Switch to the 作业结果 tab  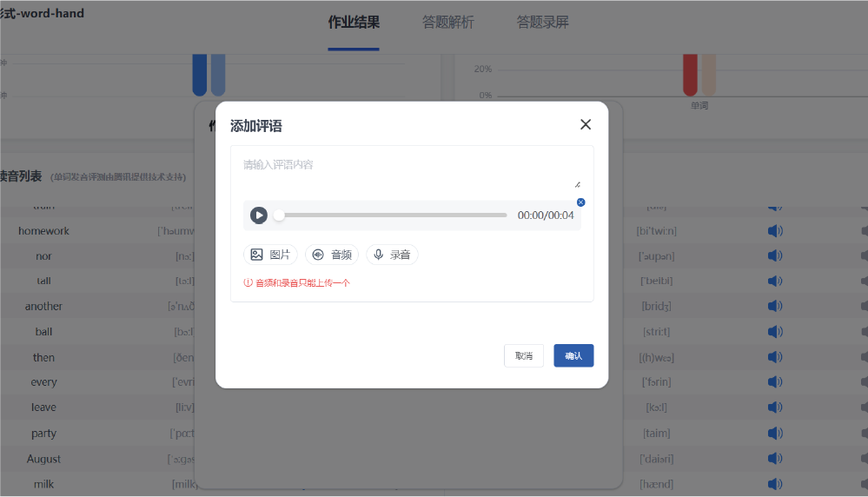point(354,23)
